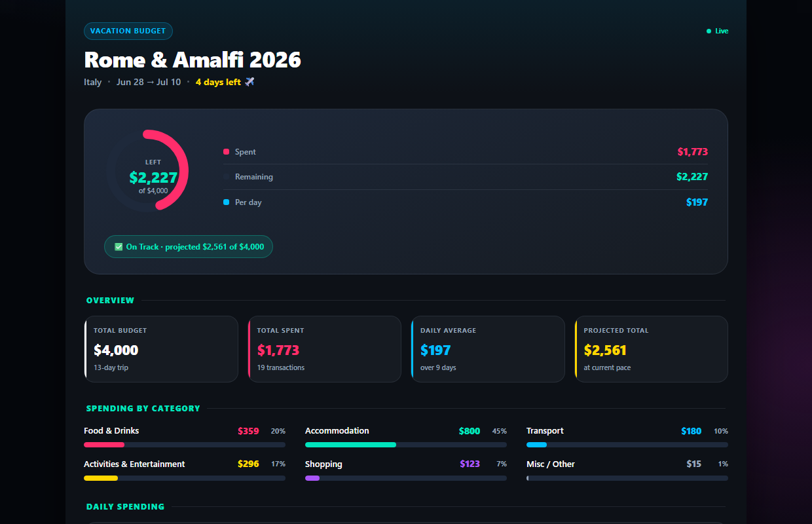Select the Total Spent overview card

coord(325,349)
